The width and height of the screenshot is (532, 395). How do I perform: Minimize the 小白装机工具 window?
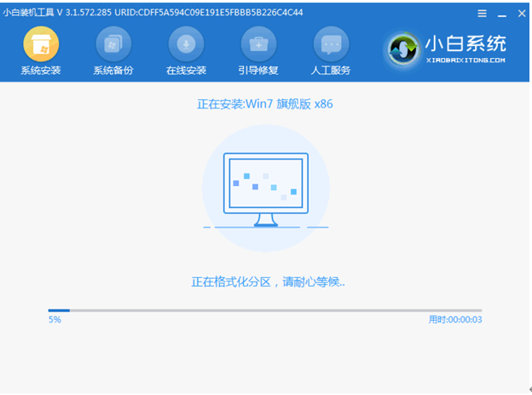pyautogui.click(x=500, y=13)
